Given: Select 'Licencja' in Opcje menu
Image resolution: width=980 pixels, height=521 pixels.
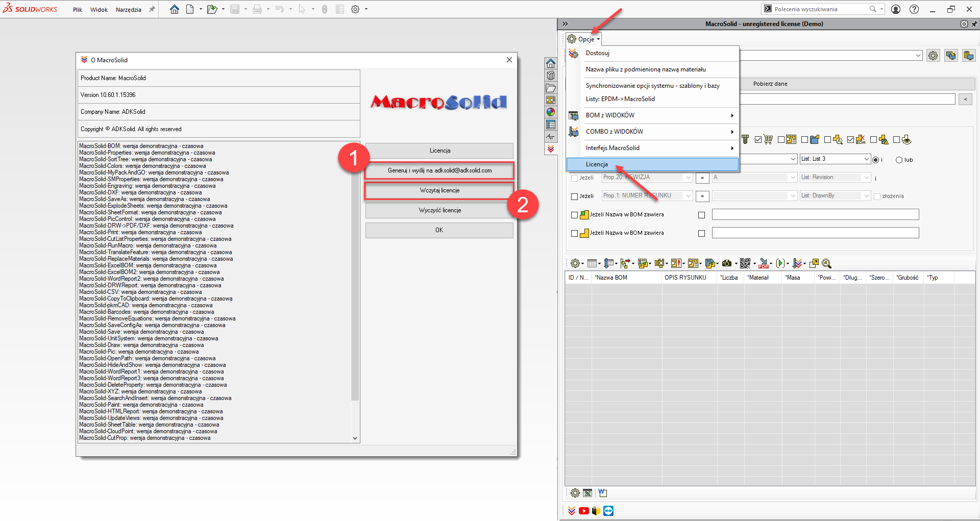Looking at the screenshot, I should 652,164.
